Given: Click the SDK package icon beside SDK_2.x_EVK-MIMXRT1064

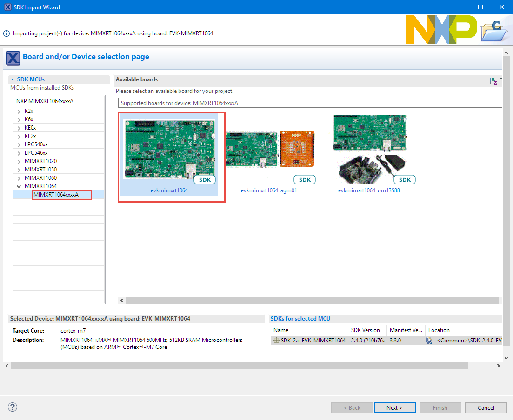Looking at the screenshot, I should coord(276,341).
